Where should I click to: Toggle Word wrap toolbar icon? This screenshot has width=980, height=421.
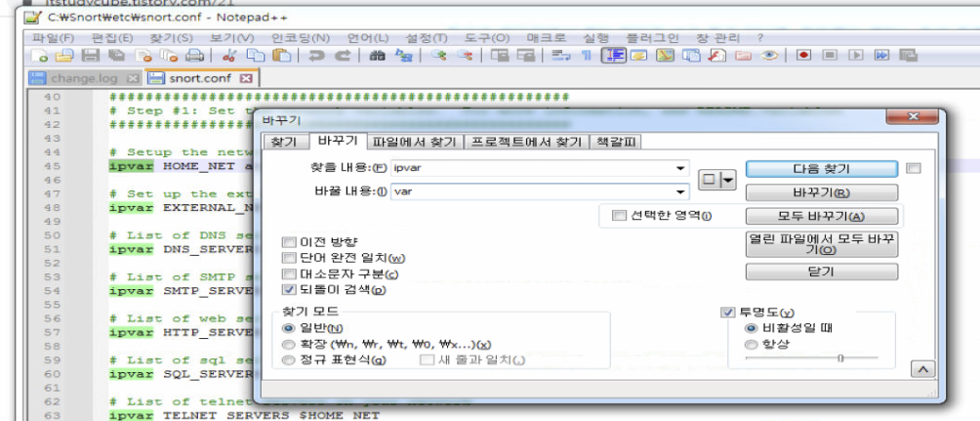coord(560,56)
